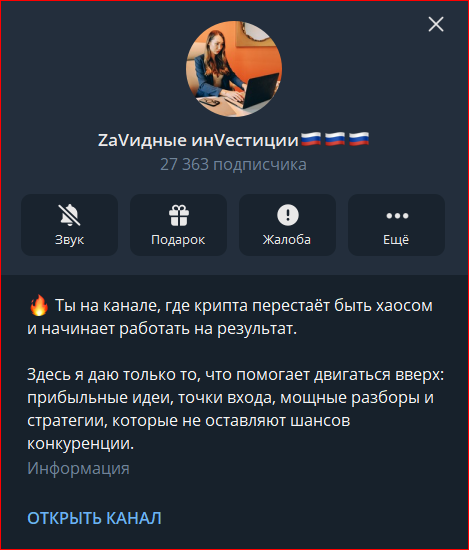The width and height of the screenshot is (469, 550).
Task: Click the 27 363 подписчика count
Action: (x=233, y=165)
